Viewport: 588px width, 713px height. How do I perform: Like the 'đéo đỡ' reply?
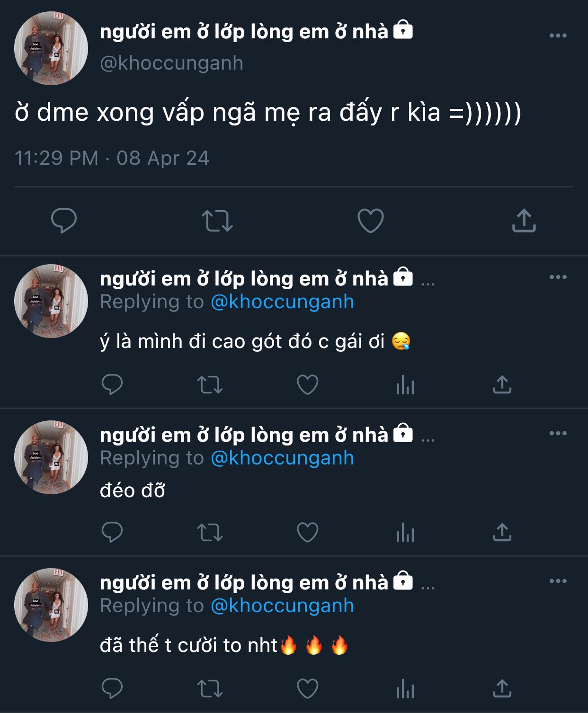click(x=307, y=532)
